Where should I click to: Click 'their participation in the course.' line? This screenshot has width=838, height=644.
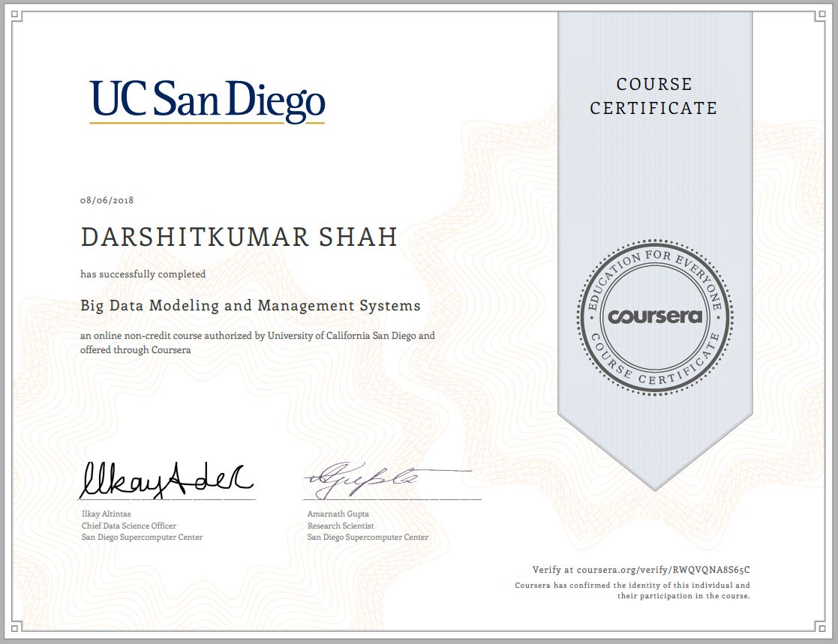(683, 596)
